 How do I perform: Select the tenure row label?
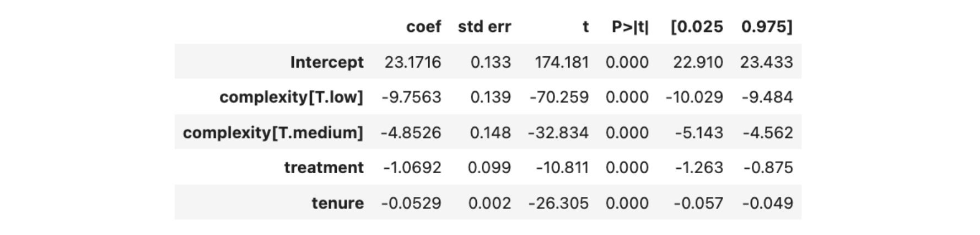(337, 203)
